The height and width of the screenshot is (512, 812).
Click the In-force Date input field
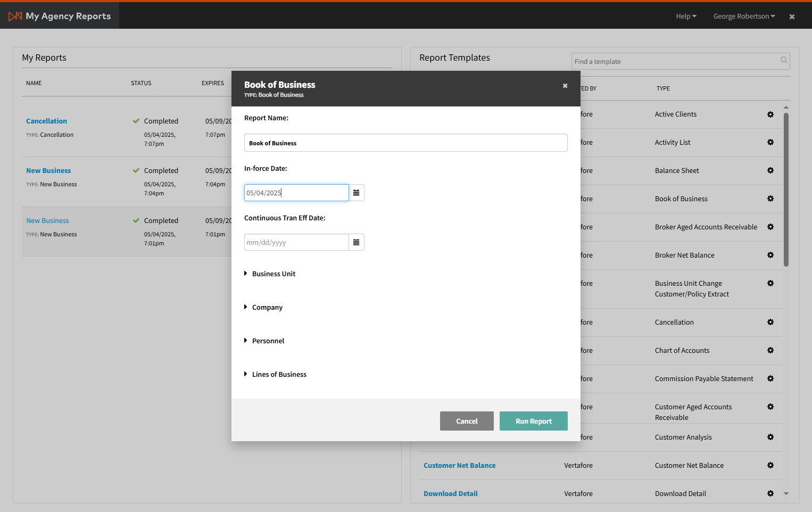(296, 193)
